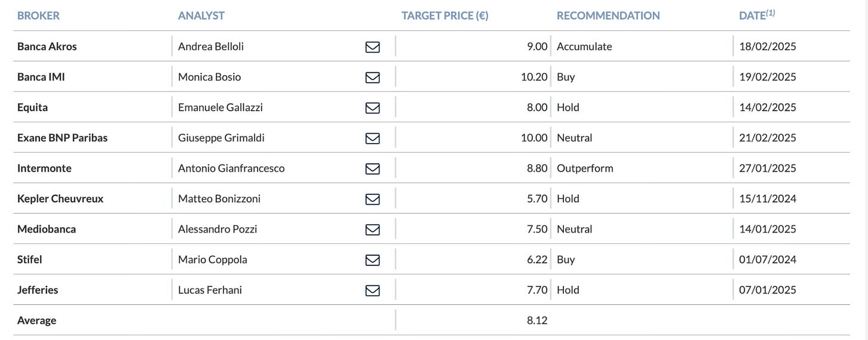Open the mail icon for Matteo Bonizzoni
868x340 pixels.
(x=373, y=199)
